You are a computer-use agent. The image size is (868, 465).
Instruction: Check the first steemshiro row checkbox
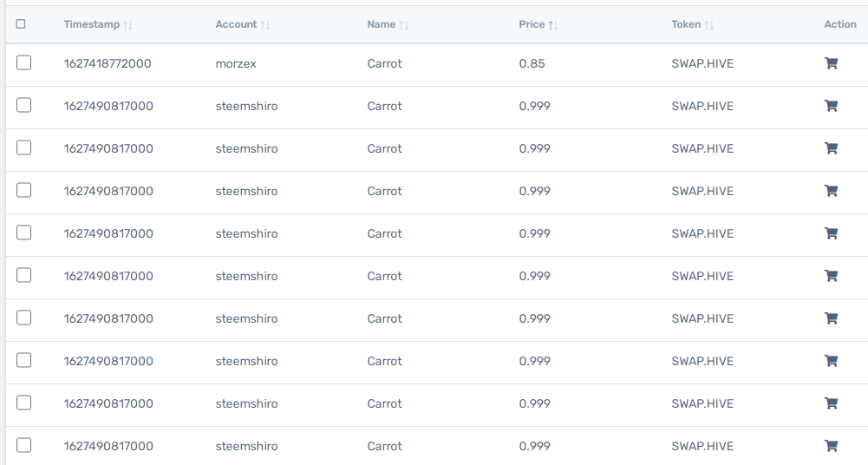pyautogui.click(x=23, y=105)
